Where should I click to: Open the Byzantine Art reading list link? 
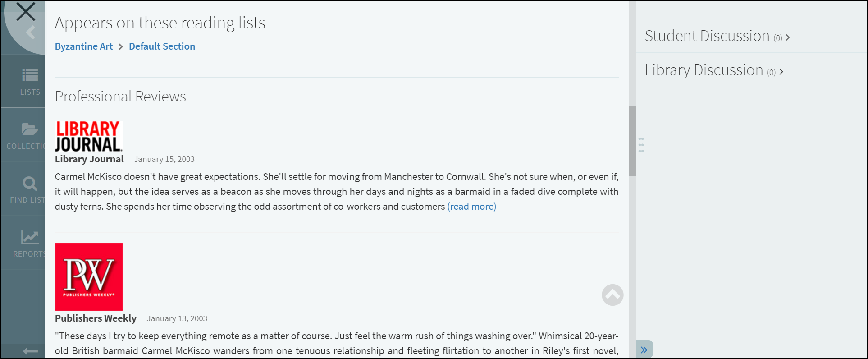[x=84, y=46]
